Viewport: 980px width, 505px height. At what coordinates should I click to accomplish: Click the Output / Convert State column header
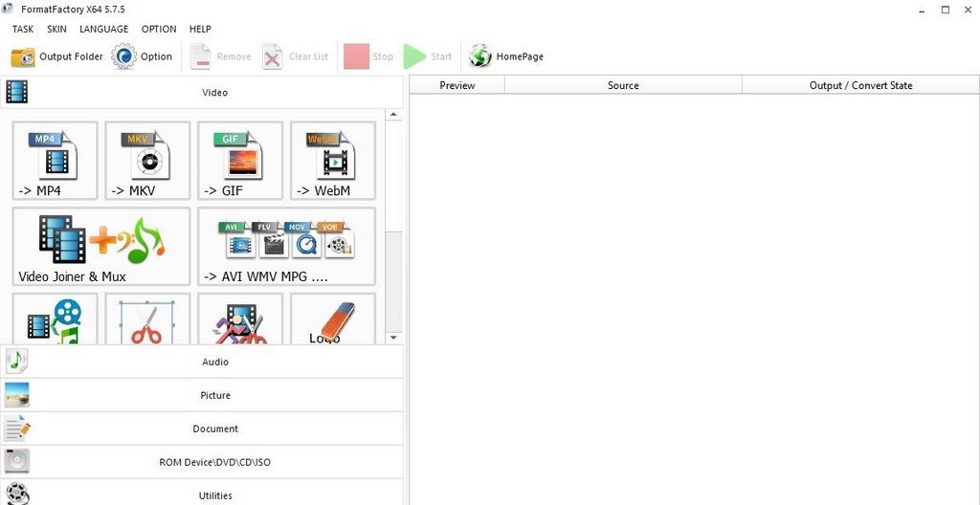[x=860, y=85]
